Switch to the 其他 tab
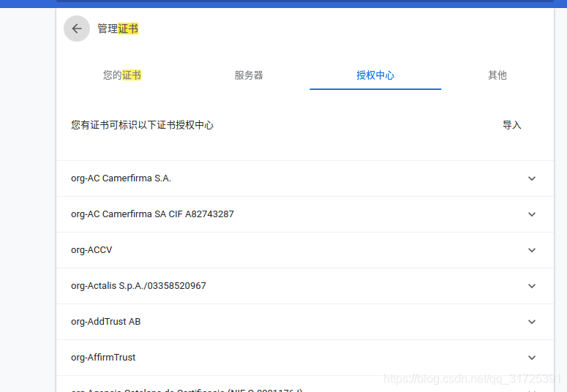 tap(497, 75)
